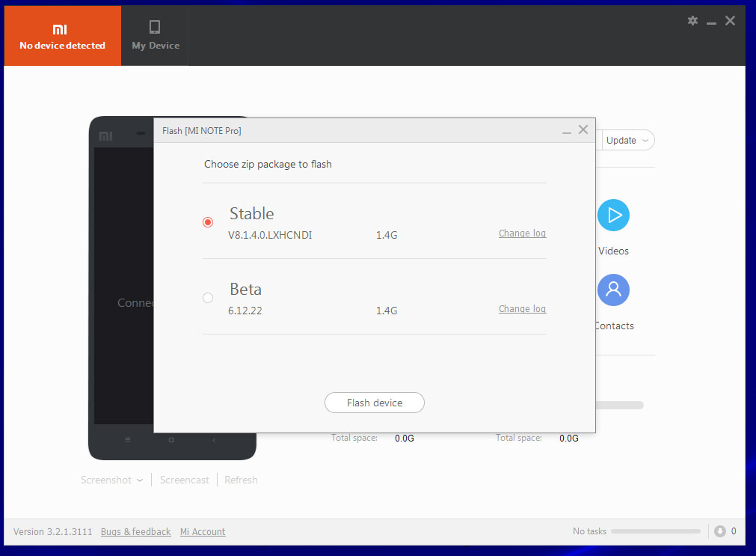The image size is (756, 556).
Task: Open the My Device tab
Action: pos(156,35)
